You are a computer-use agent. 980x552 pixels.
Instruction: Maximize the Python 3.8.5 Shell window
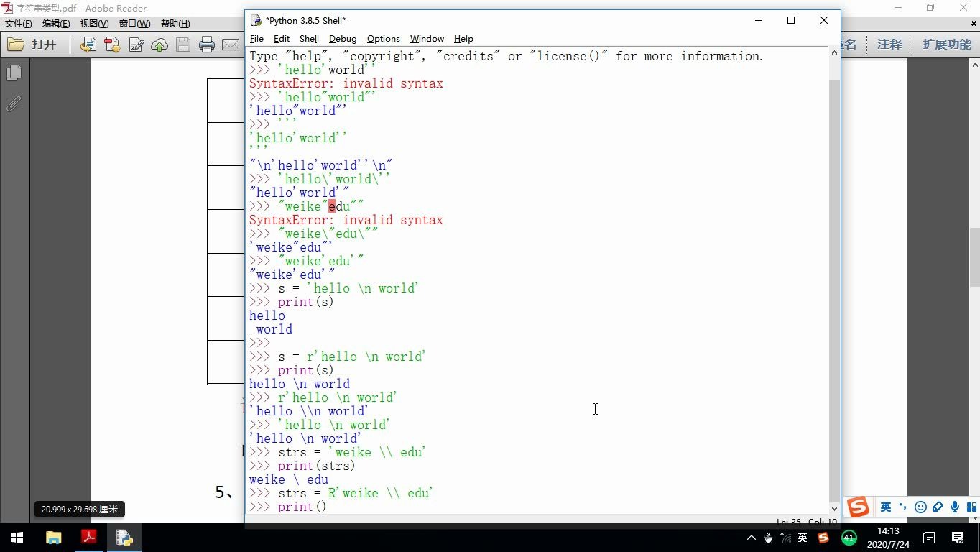click(x=791, y=20)
